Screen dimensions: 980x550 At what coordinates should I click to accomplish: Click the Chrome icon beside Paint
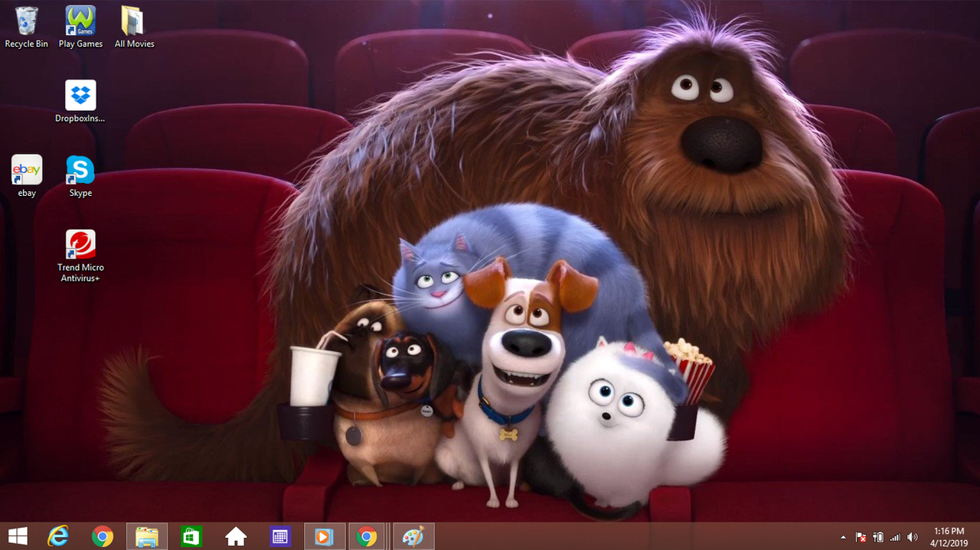[x=367, y=536]
